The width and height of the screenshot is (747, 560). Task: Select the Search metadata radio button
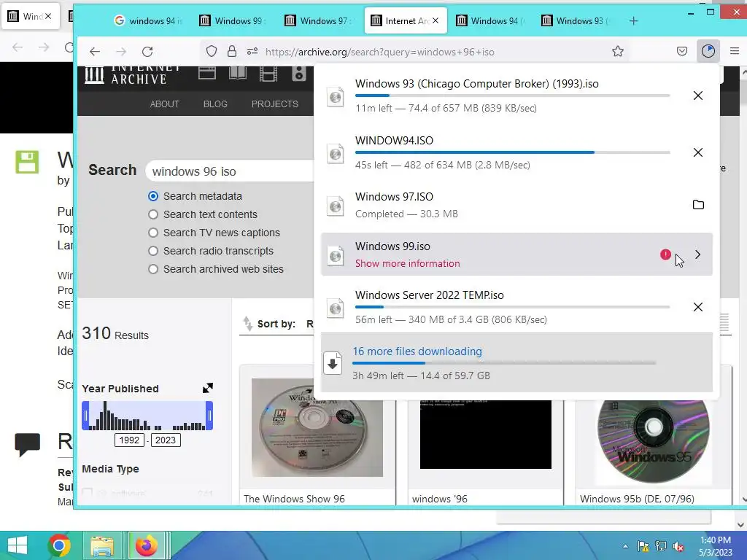coord(153,196)
